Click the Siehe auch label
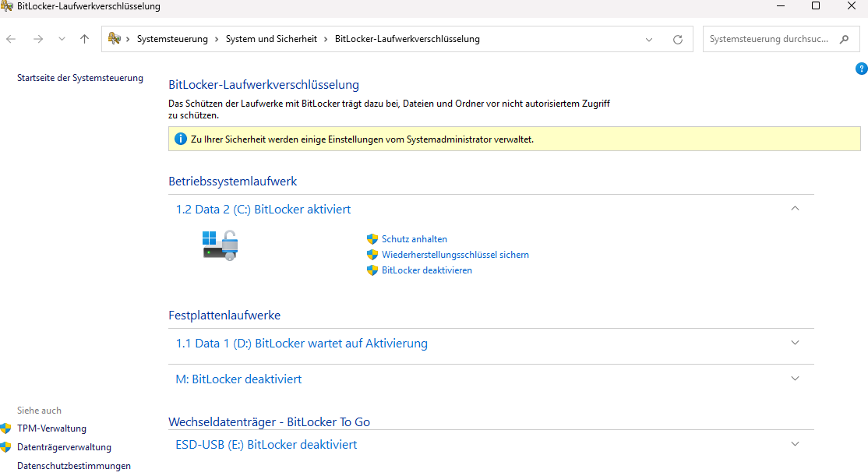The height and width of the screenshot is (476, 868). click(39, 410)
